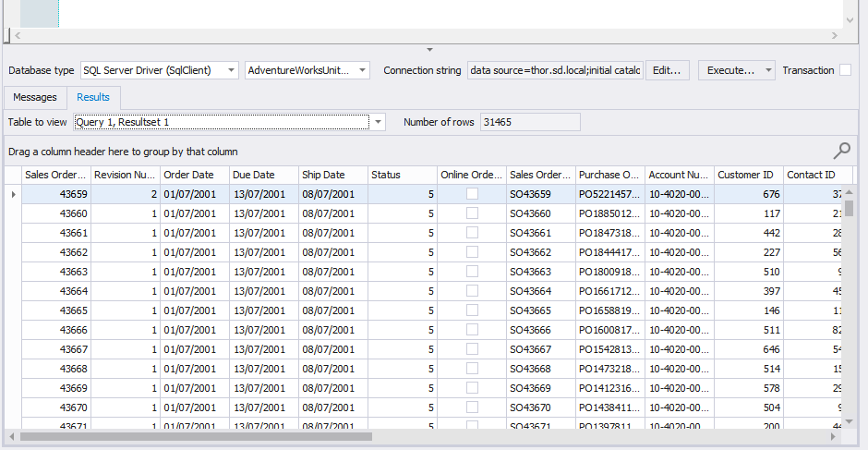The image size is (868, 450).
Task: Click inside the Connection string field
Action: coord(554,70)
